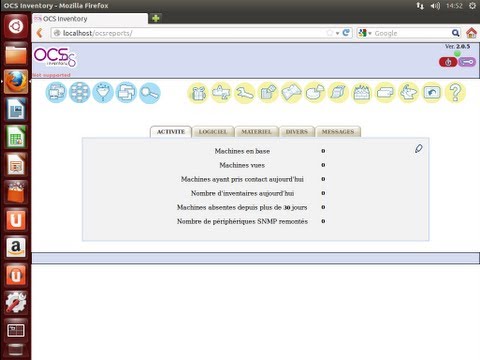Expand the URL history dropdown arrow
480x360 pixels.
[x=337, y=33]
